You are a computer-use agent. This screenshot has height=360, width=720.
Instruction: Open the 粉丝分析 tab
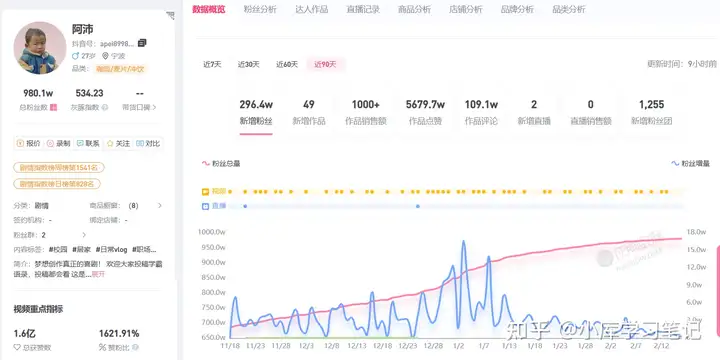[260, 10]
